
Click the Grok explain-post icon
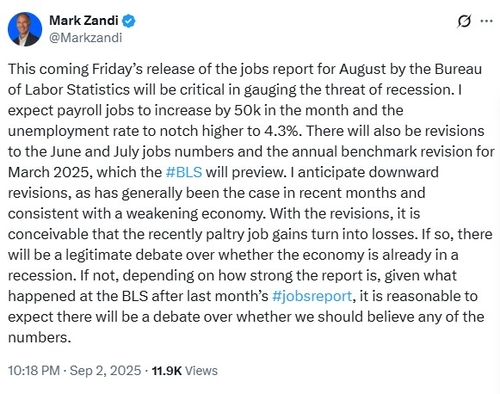point(464,21)
